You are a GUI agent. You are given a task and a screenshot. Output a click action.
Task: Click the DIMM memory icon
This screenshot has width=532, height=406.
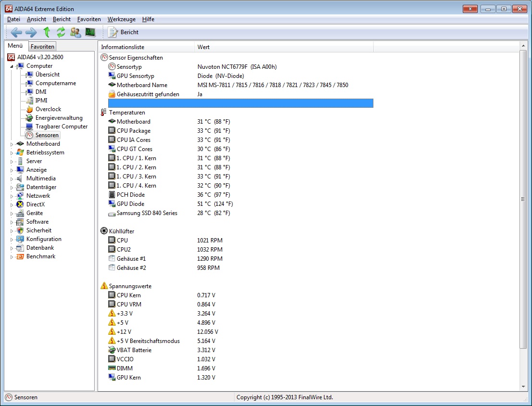[111, 368]
